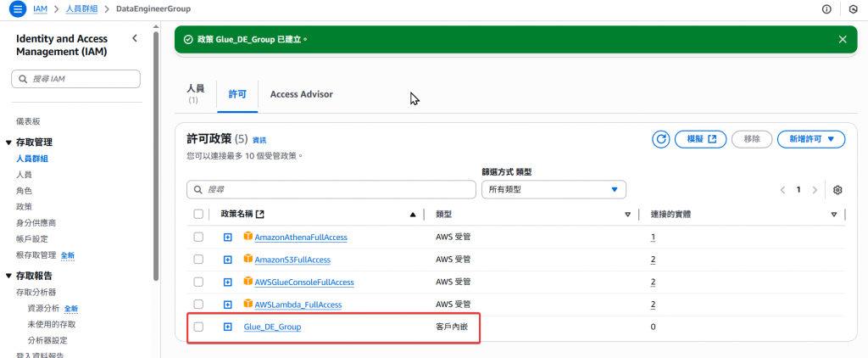Image resolution: width=868 pixels, height=358 pixels.
Task: Expand the Glue_DE_Group policy details
Action: pyautogui.click(x=227, y=327)
